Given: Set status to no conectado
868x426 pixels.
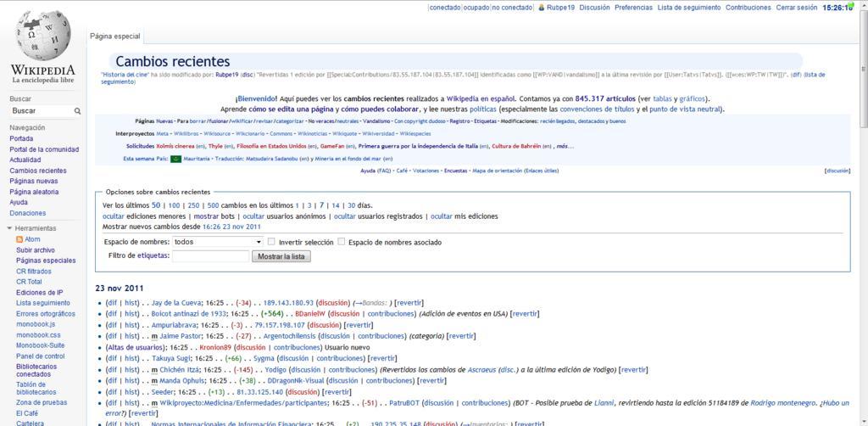Looking at the screenshot, I should [512, 8].
